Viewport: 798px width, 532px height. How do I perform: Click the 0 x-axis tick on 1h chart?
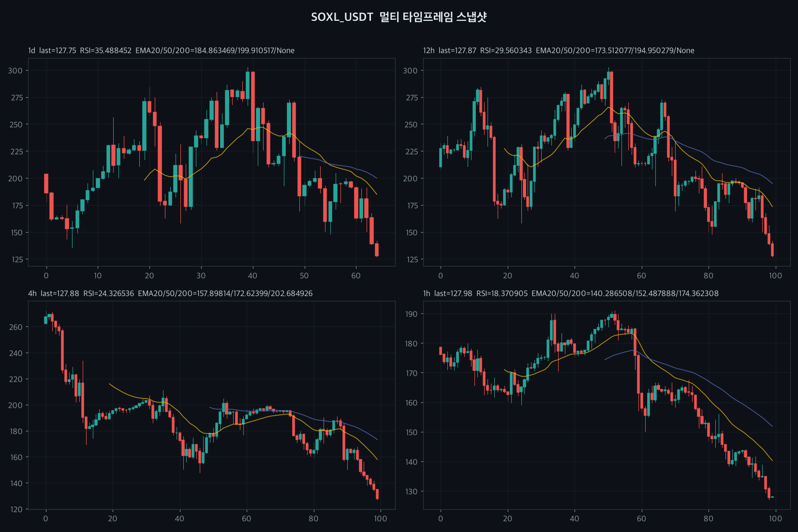coord(441,518)
